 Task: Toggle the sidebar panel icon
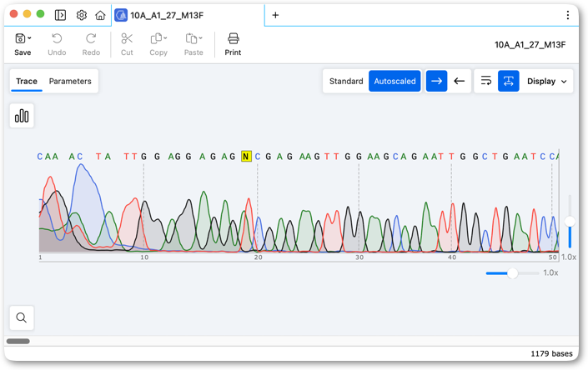[x=60, y=15]
